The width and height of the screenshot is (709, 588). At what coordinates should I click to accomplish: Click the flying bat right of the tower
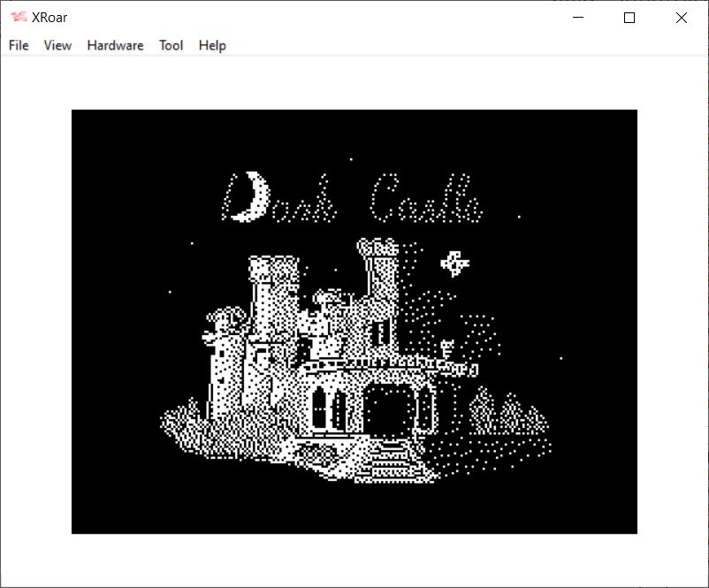tap(456, 261)
